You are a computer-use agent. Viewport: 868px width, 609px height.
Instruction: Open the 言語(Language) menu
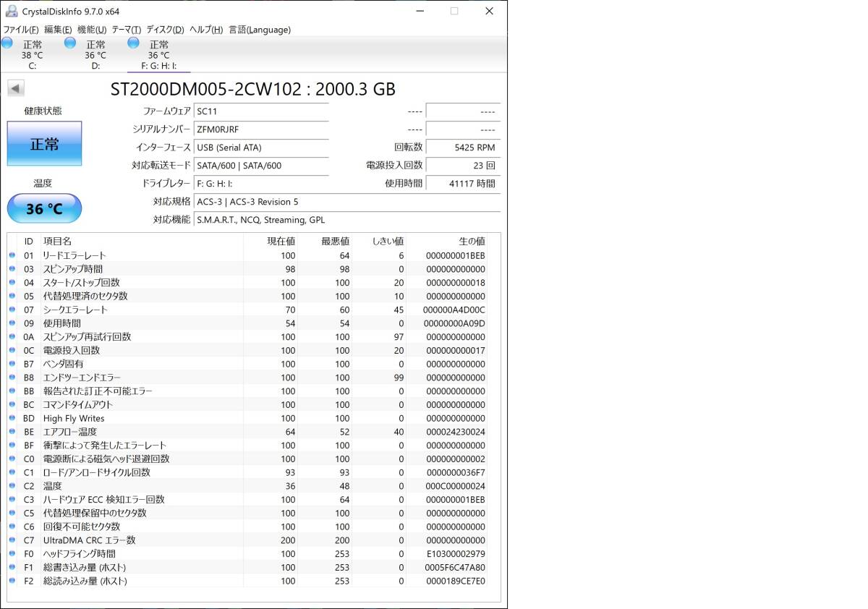[260, 30]
